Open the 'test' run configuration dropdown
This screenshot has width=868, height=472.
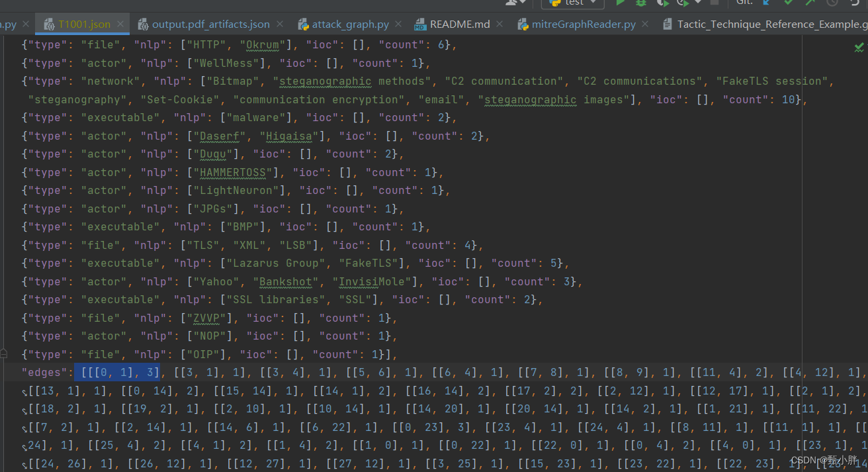[x=573, y=3]
